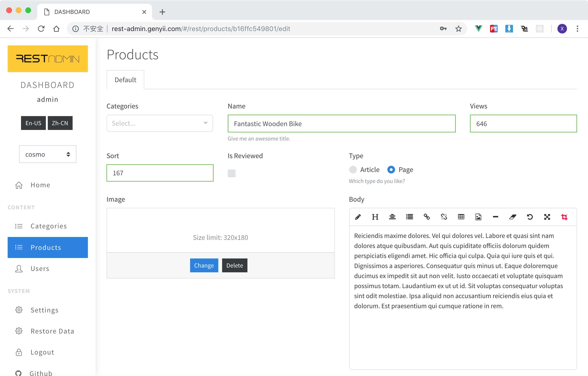Image resolution: width=588 pixels, height=376 pixels.
Task: Click the red crop icon in editor toolbar
Action: click(564, 217)
